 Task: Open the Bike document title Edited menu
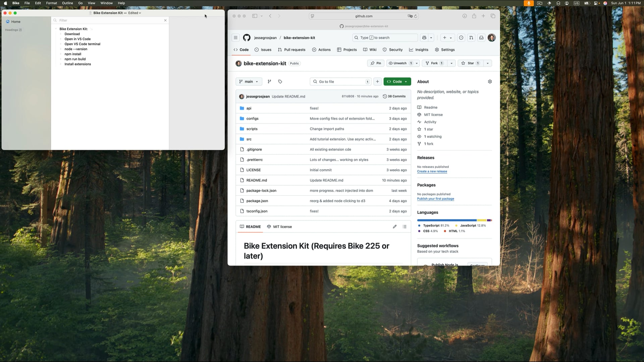pos(135,13)
